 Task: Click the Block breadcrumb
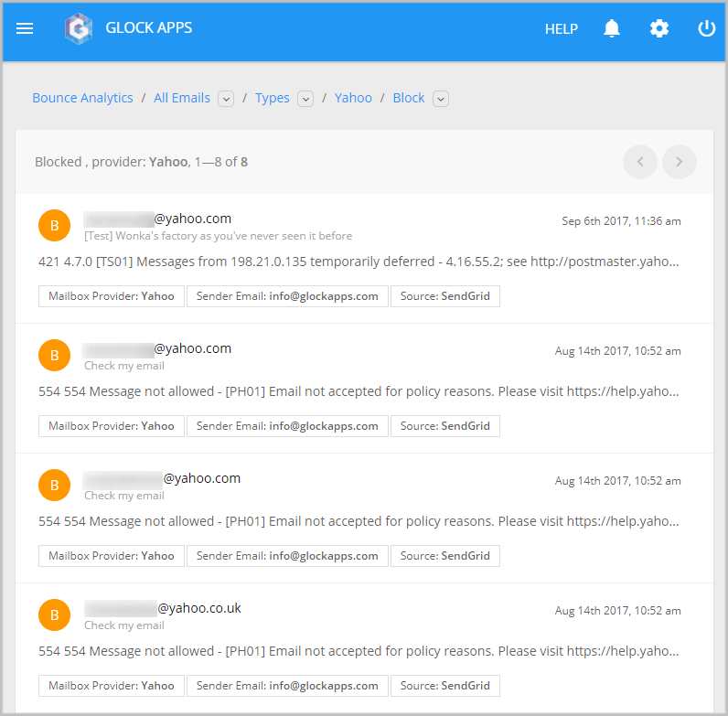click(x=409, y=98)
